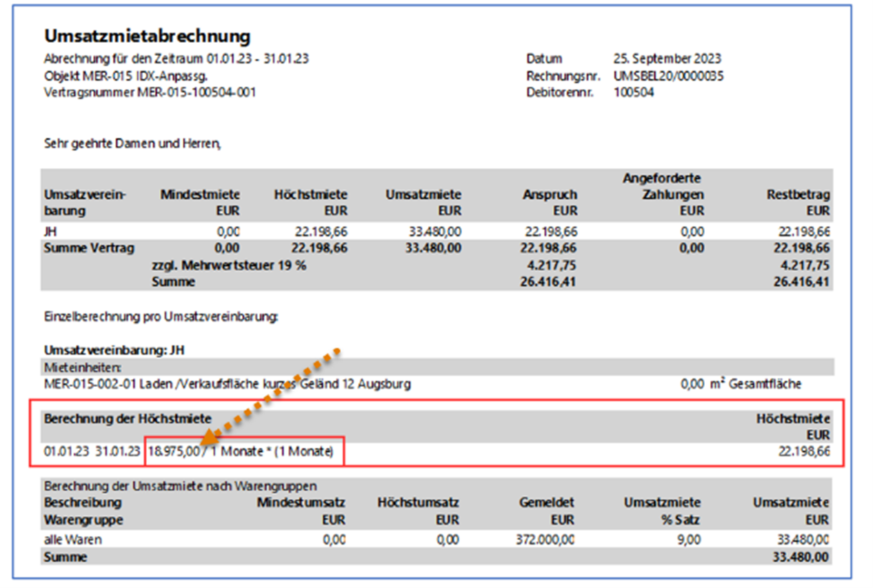The height and width of the screenshot is (588, 873).
Task: Select the rental unit MER-015-002-01 Laden line
Action: click(x=227, y=384)
